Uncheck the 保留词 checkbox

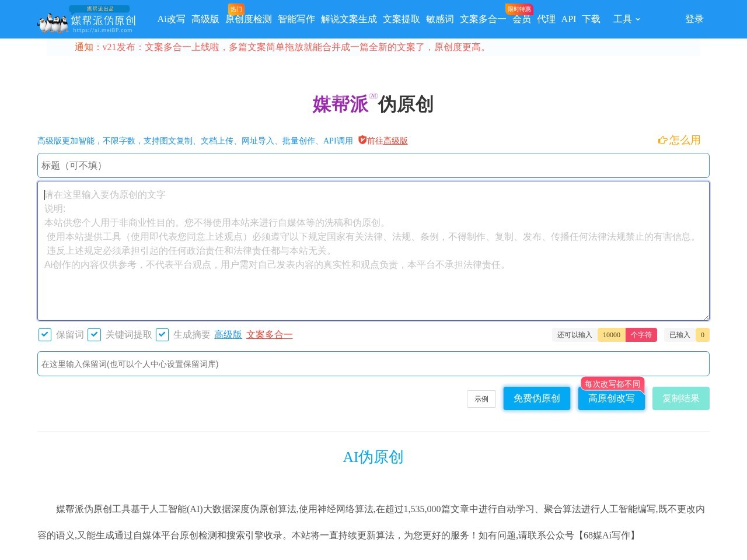[45, 335]
